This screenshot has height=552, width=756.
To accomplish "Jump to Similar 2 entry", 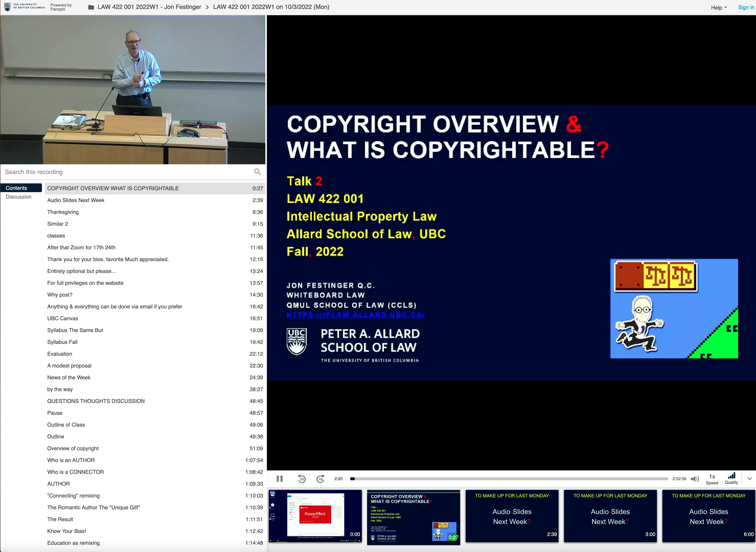I will 155,224.
